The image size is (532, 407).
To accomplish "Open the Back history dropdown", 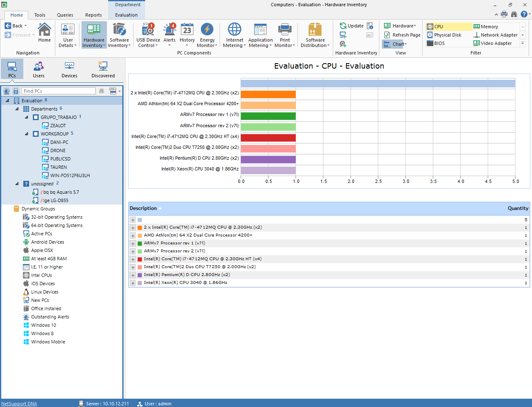I will point(26,26).
